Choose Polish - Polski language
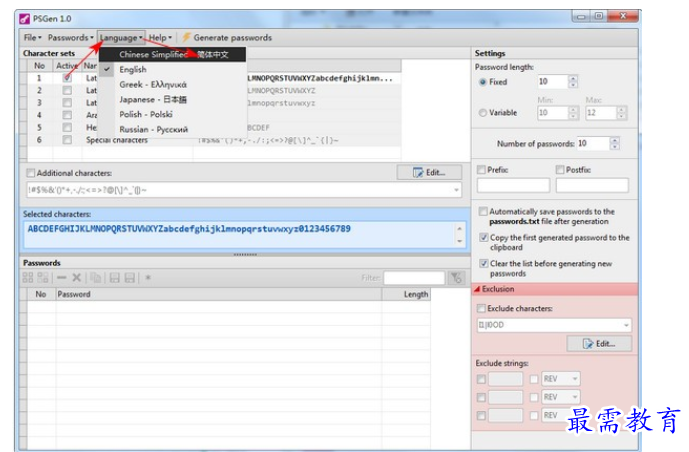689x452 pixels. tap(172, 114)
